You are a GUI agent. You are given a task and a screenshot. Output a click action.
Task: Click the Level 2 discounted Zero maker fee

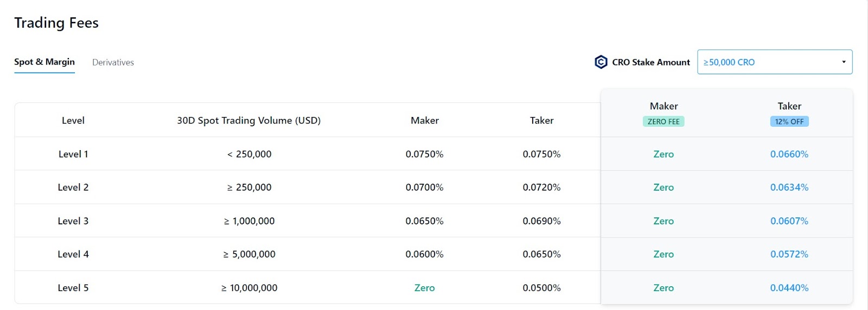(x=663, y=188)
